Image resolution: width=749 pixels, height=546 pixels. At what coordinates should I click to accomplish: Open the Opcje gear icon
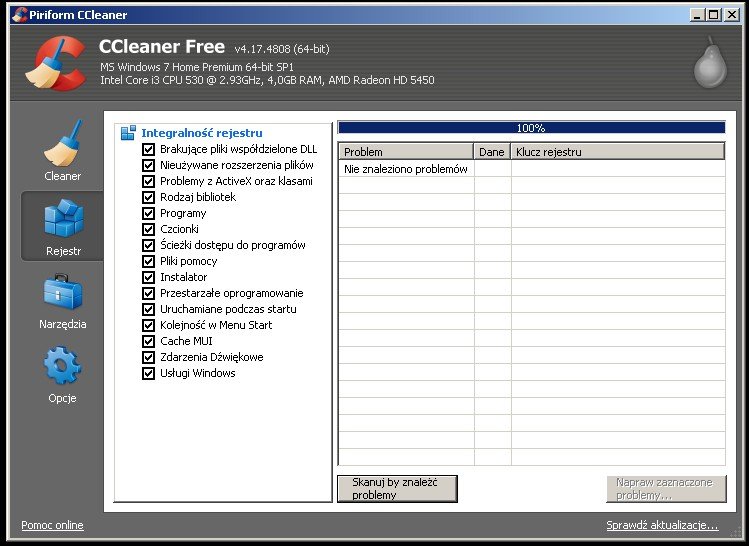pos(63,365)
